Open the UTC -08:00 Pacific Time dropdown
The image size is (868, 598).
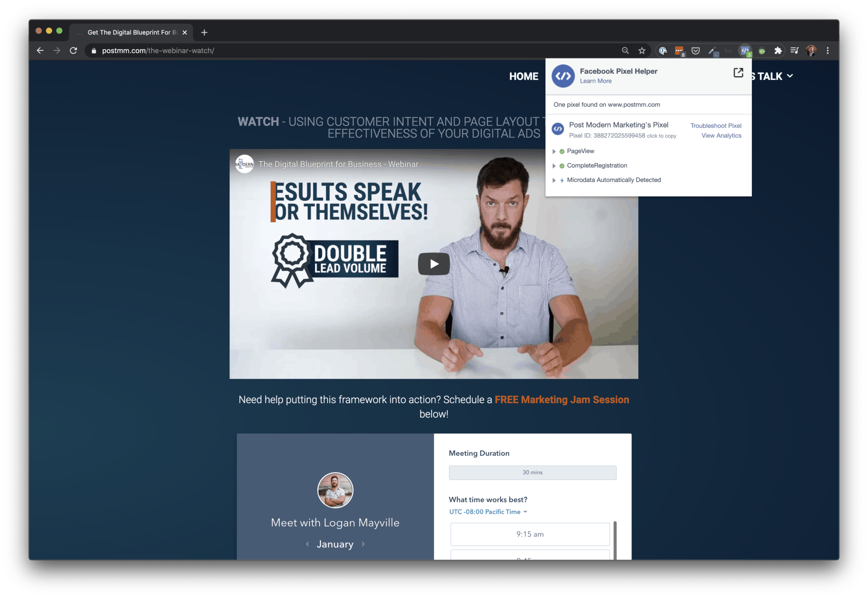(488, 512)
